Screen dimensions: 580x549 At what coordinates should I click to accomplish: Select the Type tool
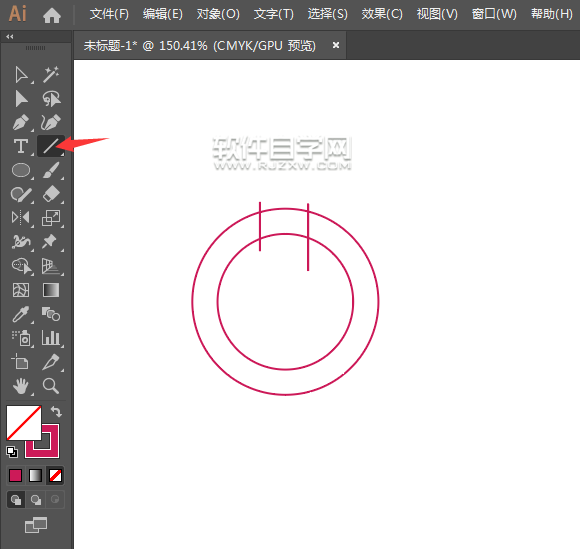pyautogui.click(x=21, y=146)
